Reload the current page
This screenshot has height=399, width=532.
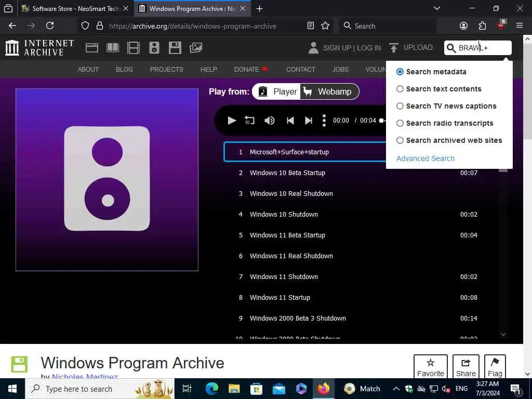[x=50, y=26]
